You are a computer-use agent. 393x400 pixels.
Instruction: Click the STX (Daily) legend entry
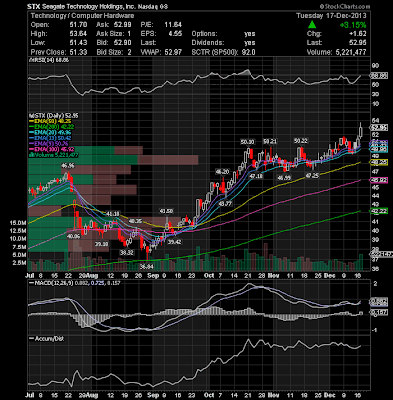(x=55, y=116)
